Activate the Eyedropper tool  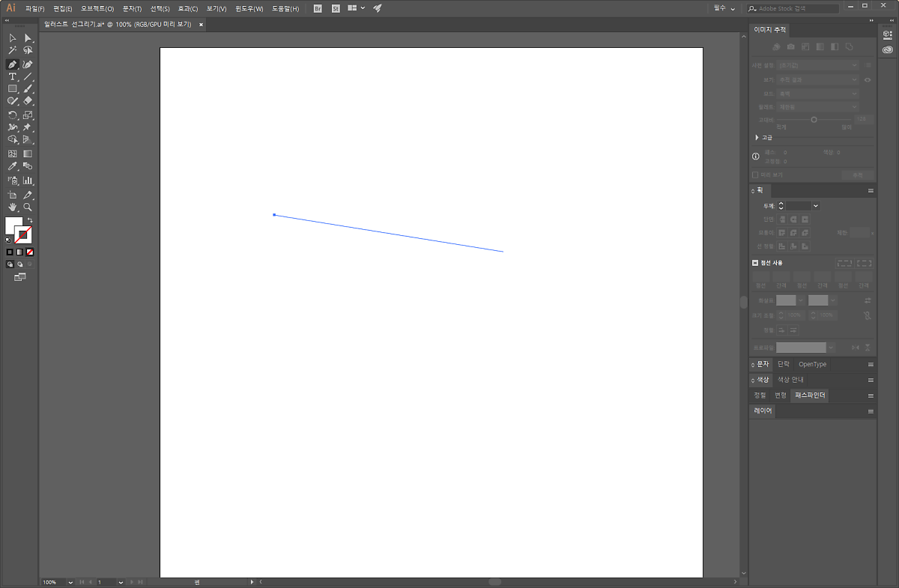13,166
